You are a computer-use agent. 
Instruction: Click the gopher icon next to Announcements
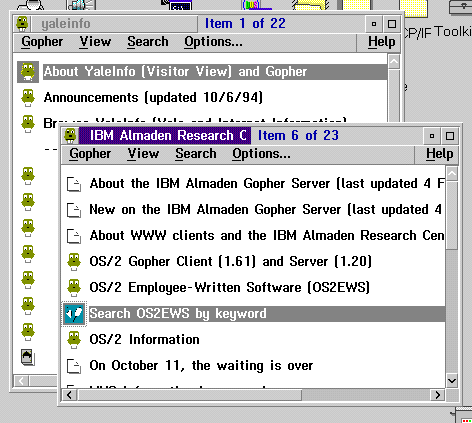tap(28, 98)
